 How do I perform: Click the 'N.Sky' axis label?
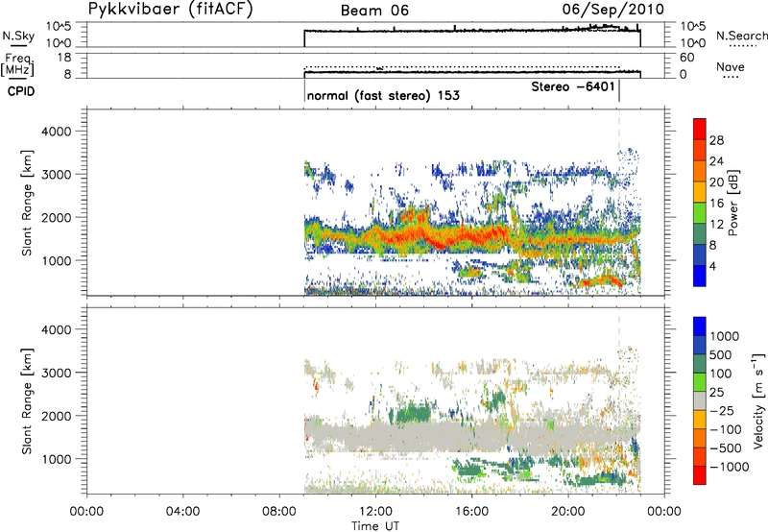[18, 36]
